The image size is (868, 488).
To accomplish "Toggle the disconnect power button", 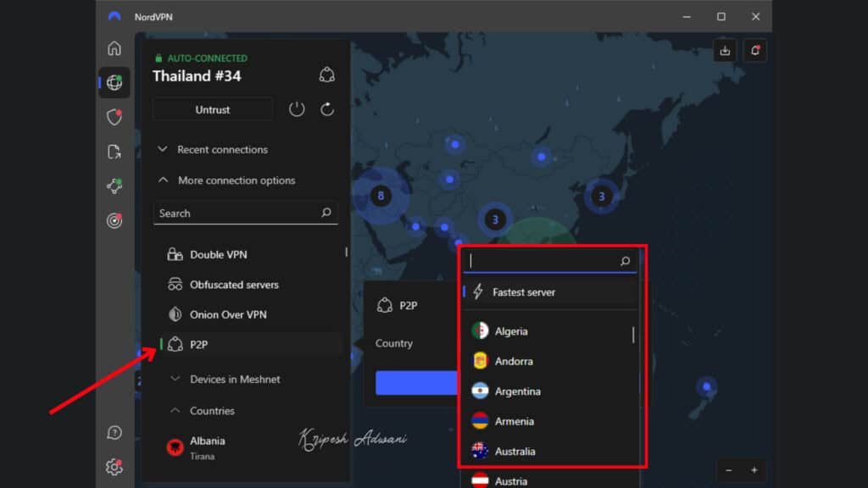I will tap(296, 109).
